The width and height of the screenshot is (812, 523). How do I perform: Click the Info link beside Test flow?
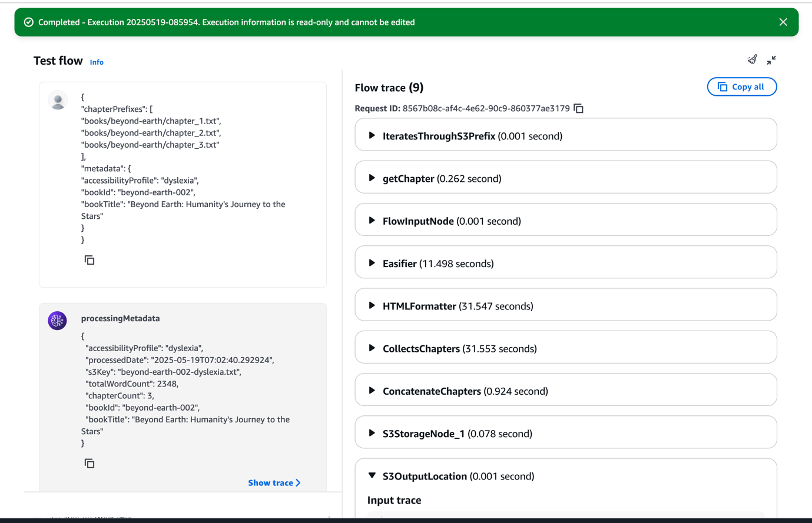click(x=97, y=62)
